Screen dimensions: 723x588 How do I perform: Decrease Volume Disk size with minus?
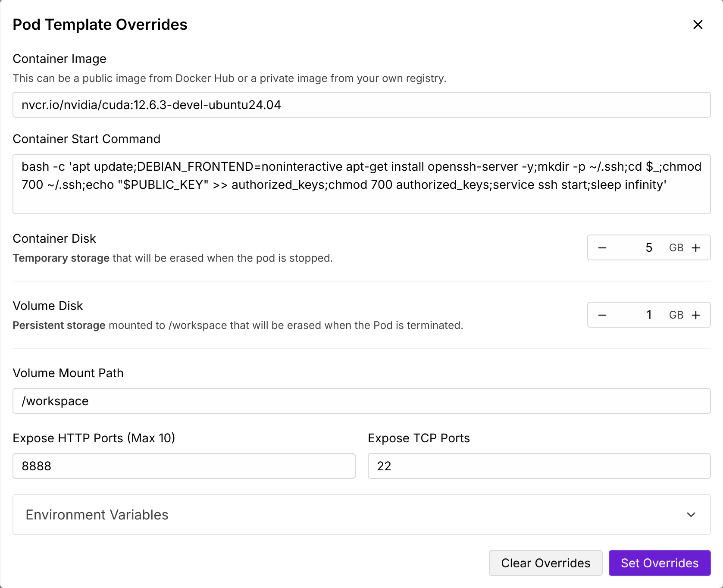(x=602, y=315)
